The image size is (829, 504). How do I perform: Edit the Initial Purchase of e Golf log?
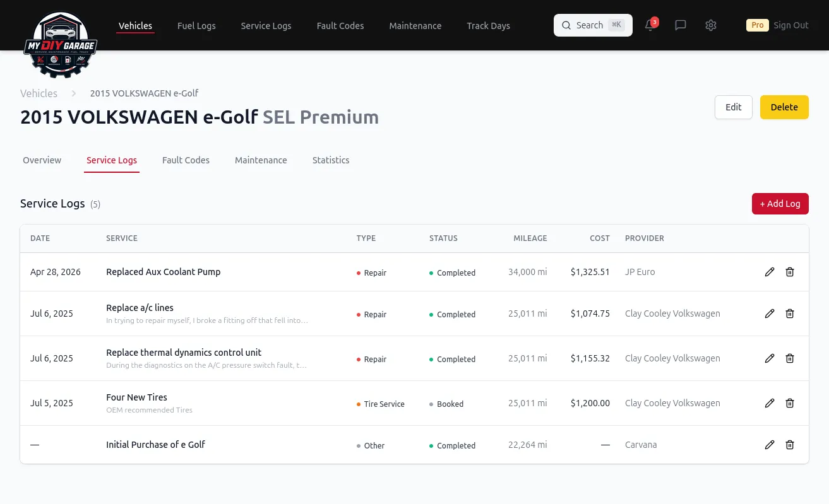(x=770, y=445)
